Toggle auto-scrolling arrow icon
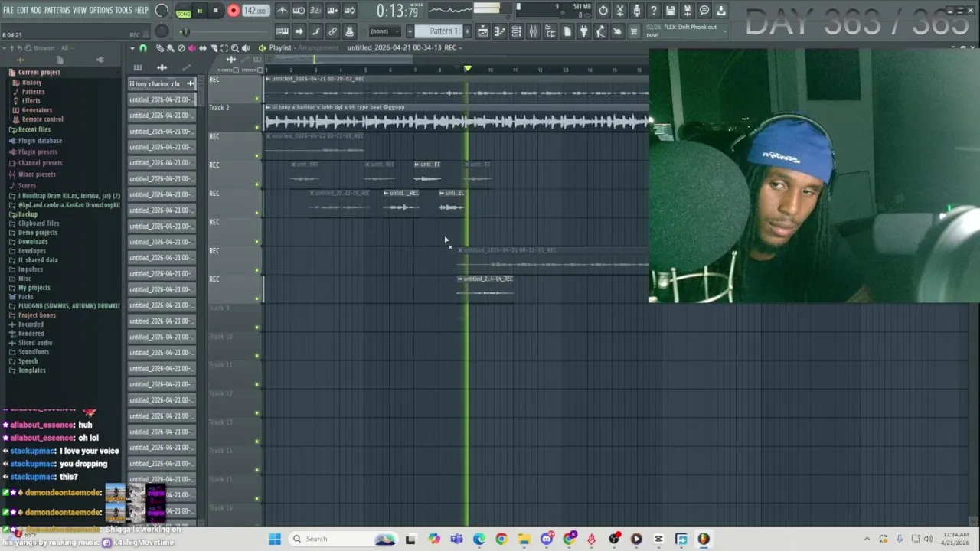Image resolution: width=980 pixels, height=551 pixels. (x=299, y=31)
